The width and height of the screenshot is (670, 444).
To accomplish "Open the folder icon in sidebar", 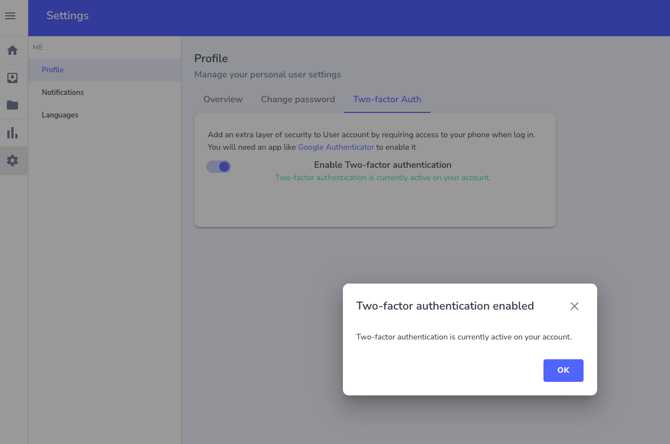I will pos(12,105).
